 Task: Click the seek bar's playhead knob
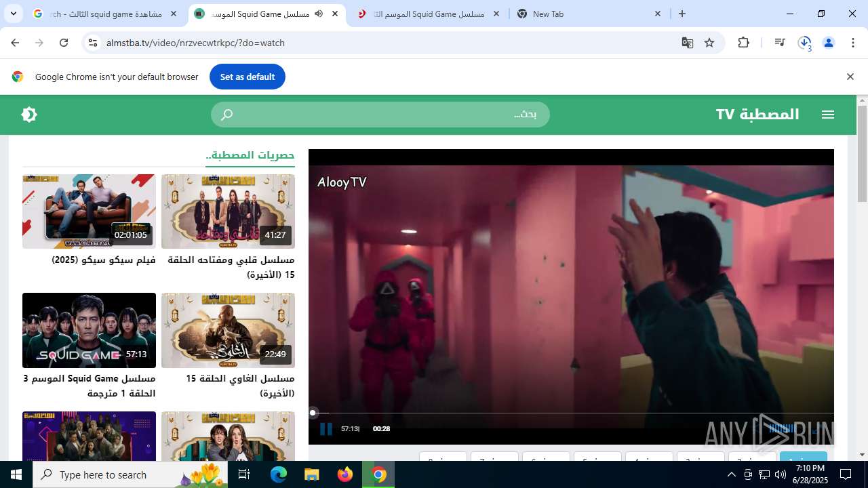(313, 413)
